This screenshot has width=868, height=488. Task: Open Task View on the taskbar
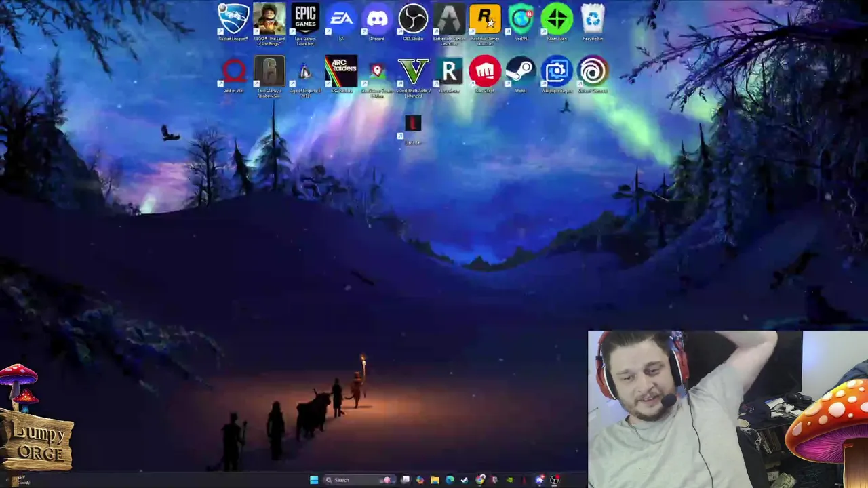tap(405, 480)
